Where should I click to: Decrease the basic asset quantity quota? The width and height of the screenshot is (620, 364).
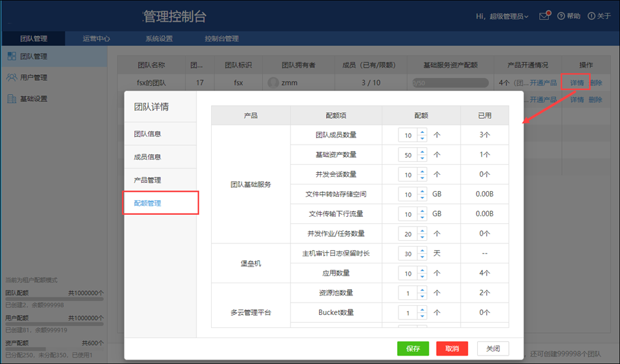422,158
